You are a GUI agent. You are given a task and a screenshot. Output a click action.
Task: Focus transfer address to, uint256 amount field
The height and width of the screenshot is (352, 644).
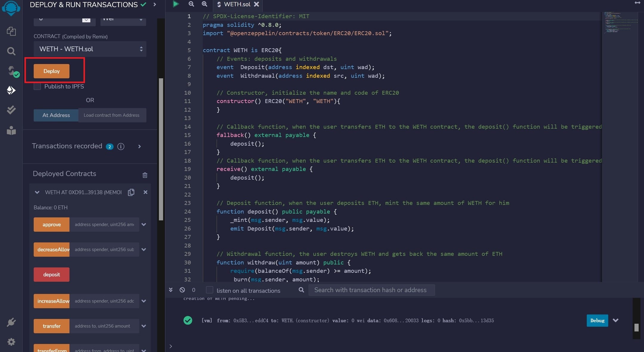click(x=104, y=326)
